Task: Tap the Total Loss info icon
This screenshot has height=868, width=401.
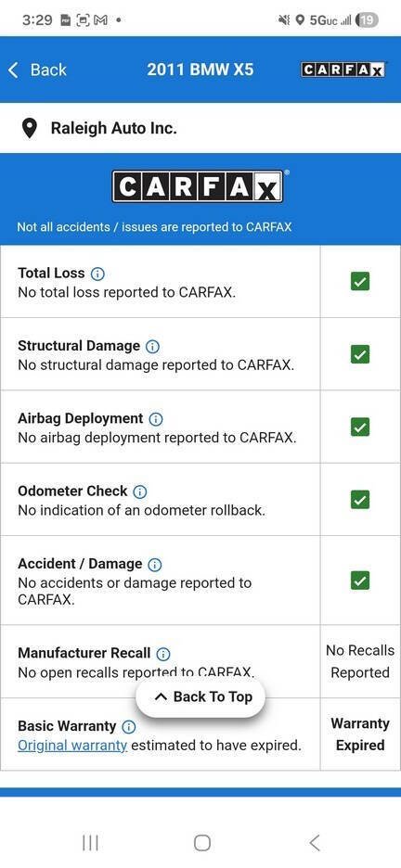Action: pos(97,274)
